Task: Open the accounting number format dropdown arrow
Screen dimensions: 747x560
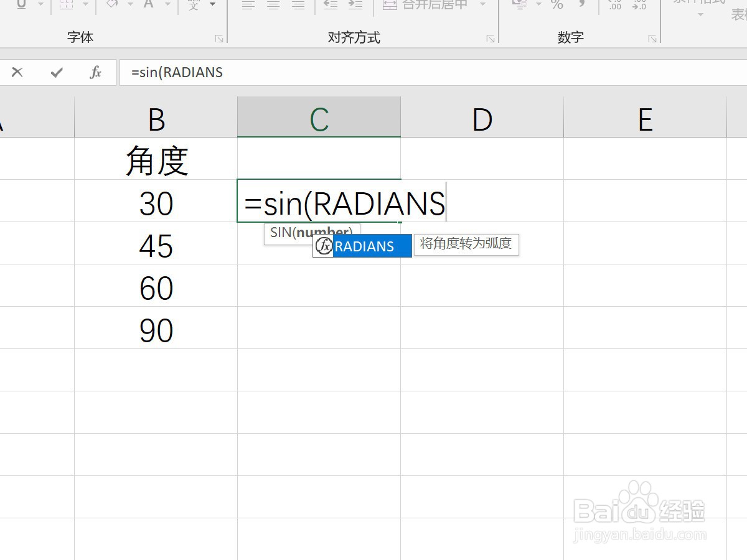Action: point(538,4)
